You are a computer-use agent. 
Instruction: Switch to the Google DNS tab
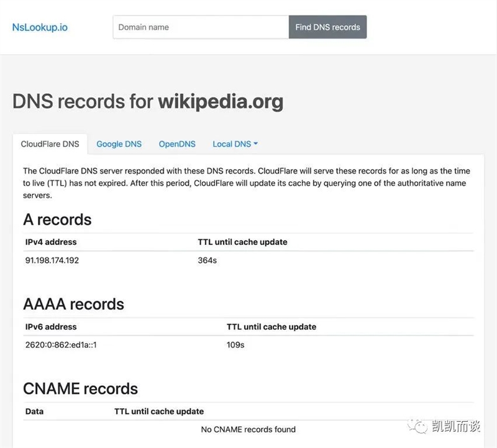pyautogui.click(x=119, y=144)
